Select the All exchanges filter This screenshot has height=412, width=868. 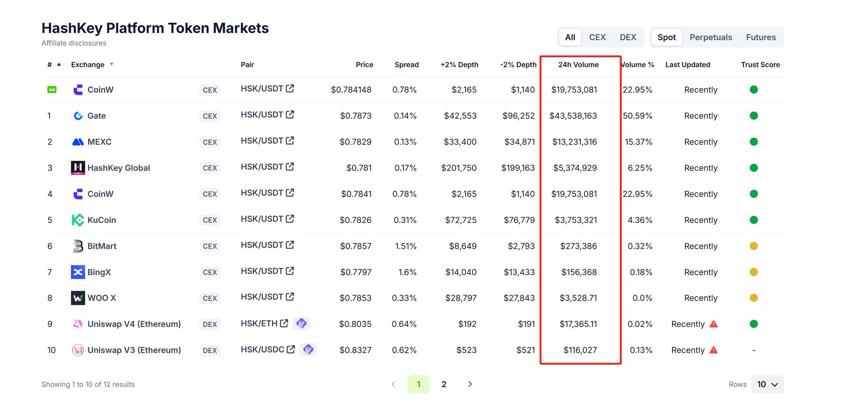[x=570, y=37]
